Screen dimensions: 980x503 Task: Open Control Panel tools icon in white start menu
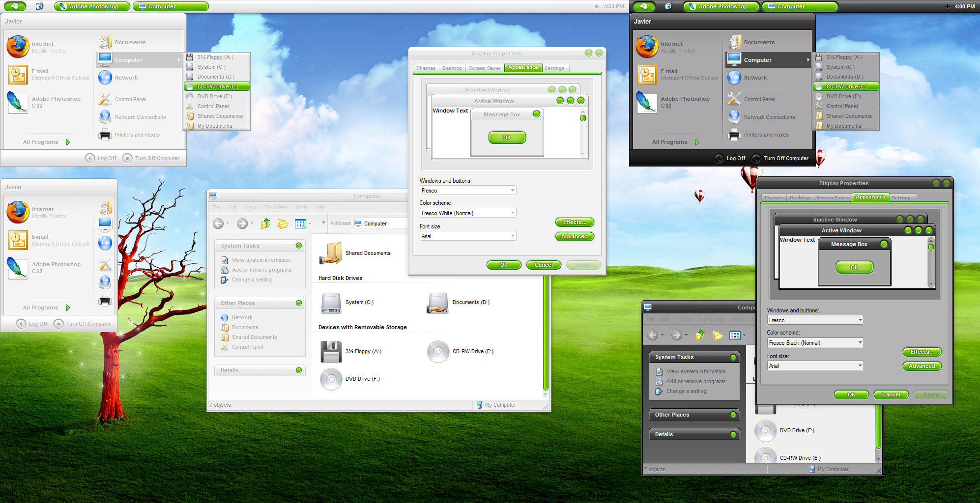pyautogui.click(x=105, y=99)
